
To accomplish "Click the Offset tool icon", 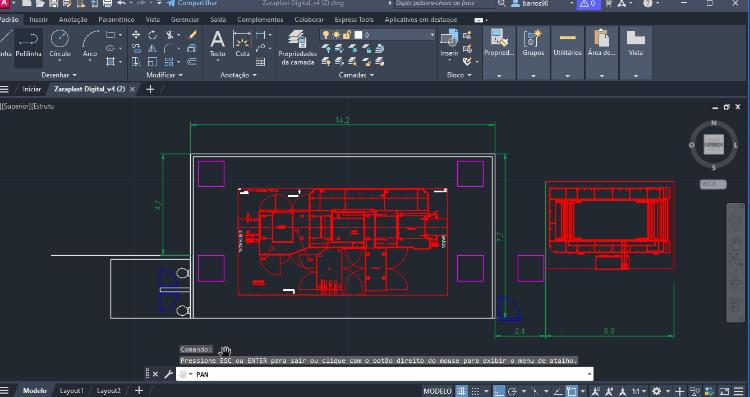I will [x=192, y=62].
